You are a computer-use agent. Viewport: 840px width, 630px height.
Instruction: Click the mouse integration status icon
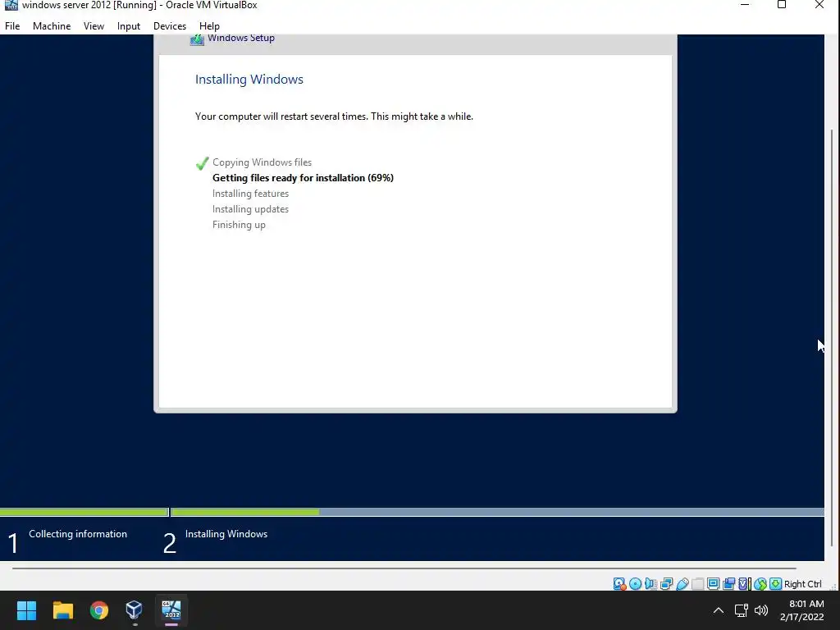pyautogui.click(x=760, y=584)
